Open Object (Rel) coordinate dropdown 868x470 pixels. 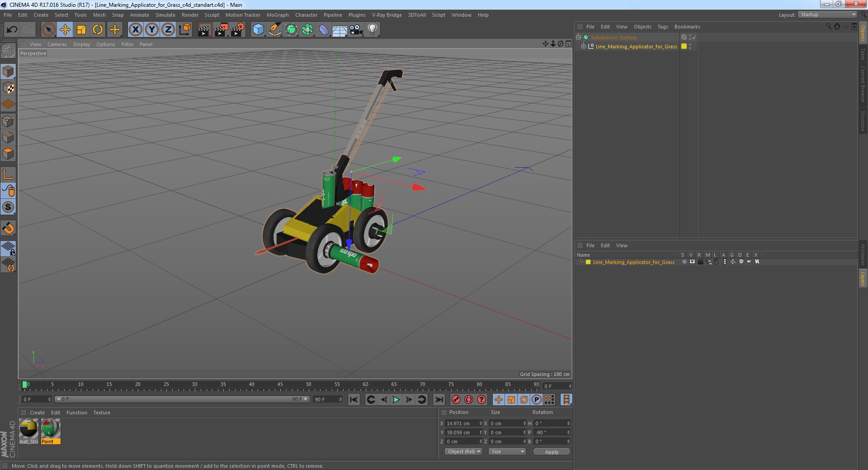tap(463, 451)
